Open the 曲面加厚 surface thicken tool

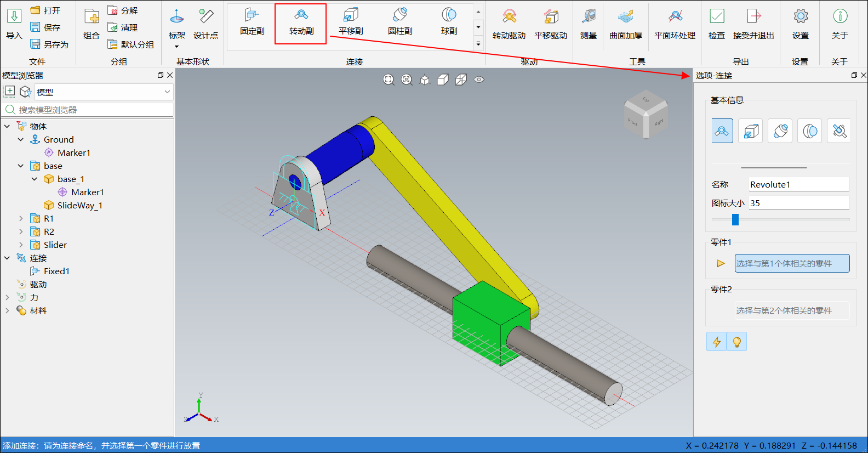coord(625,25)
